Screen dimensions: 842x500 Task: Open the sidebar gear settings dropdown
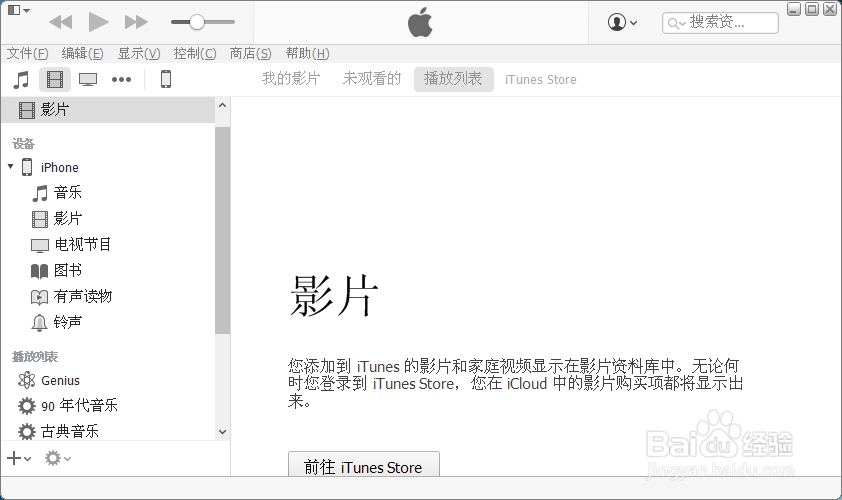(57, 458)
